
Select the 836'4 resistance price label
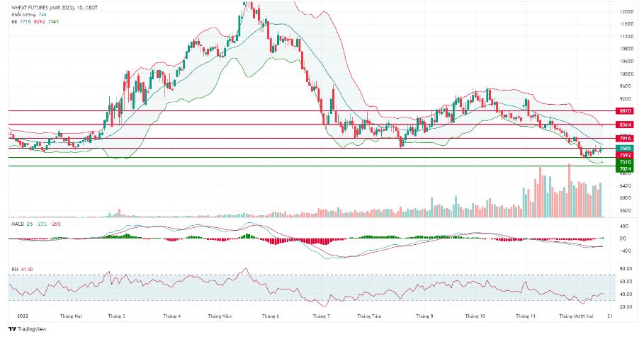625,125
